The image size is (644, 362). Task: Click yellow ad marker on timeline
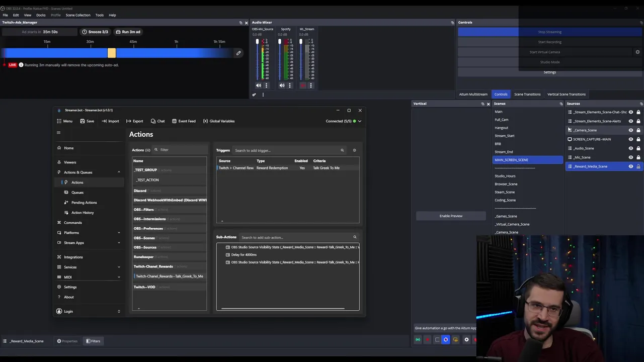(x=112, y=53)
